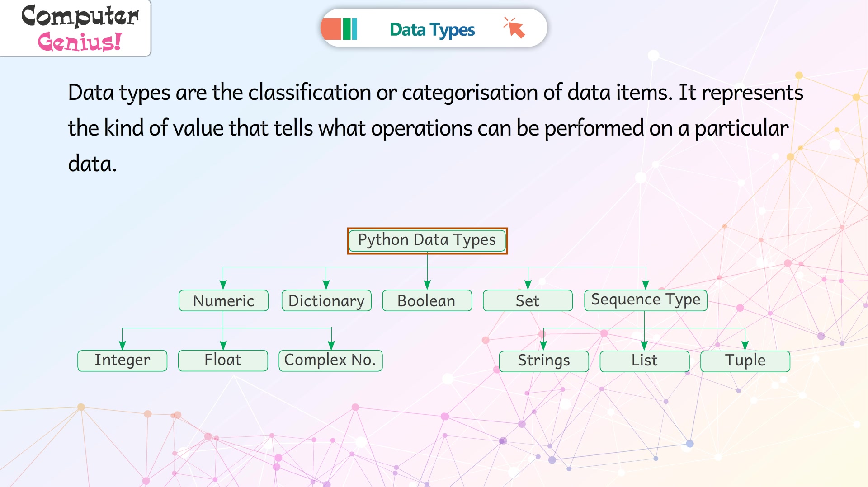Click the Complex No. box
The height and width of the screenshot is (487, 868).
pyautogui.click(x=330, y=361)
